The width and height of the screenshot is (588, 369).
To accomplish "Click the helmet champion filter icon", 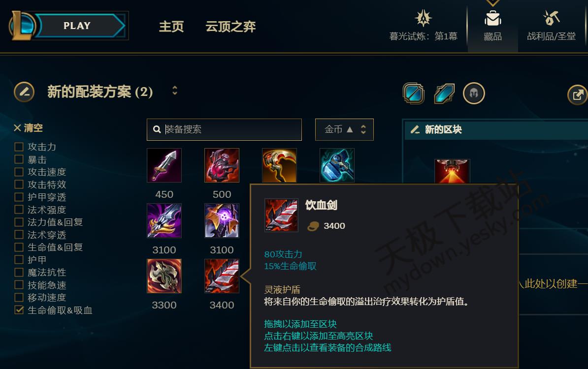I will pyautogui.click(x=474, y=93).
